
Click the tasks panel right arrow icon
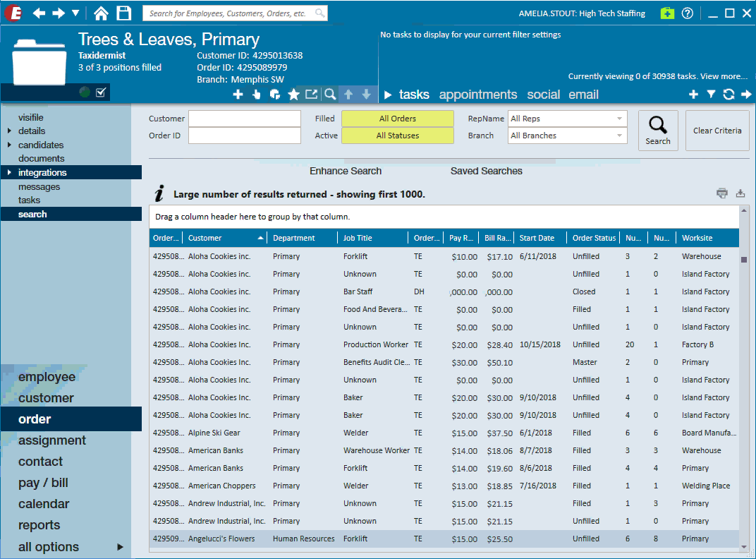tap(746, 95)
